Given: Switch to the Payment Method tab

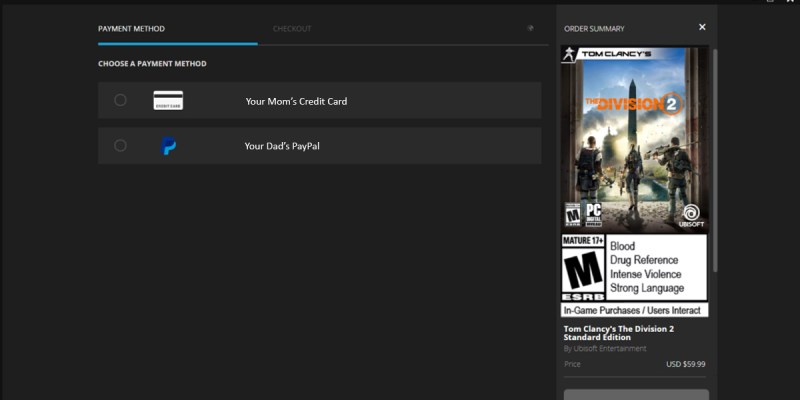Looking at the screenshot, I should pos(131,29).
